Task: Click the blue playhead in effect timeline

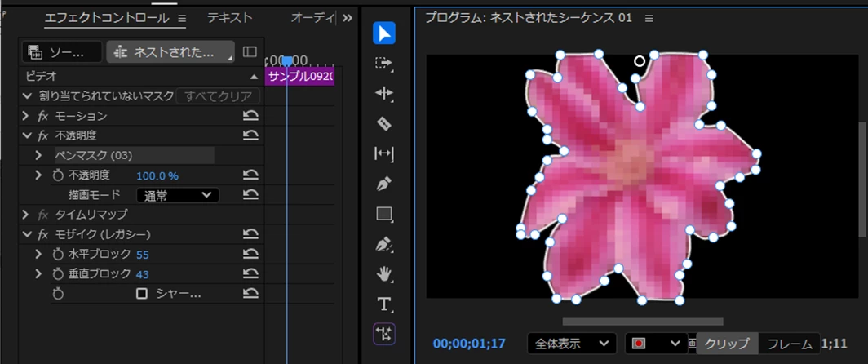Action: pos(287,61)
